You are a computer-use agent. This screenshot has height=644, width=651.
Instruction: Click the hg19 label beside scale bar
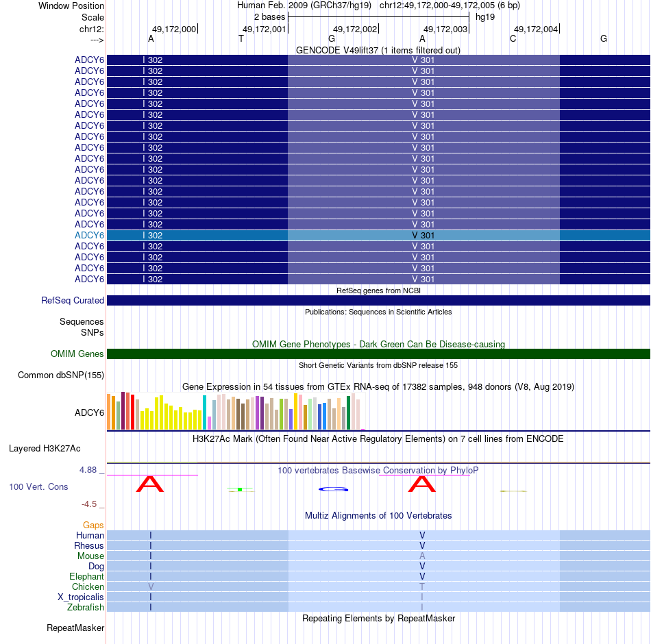485,17
